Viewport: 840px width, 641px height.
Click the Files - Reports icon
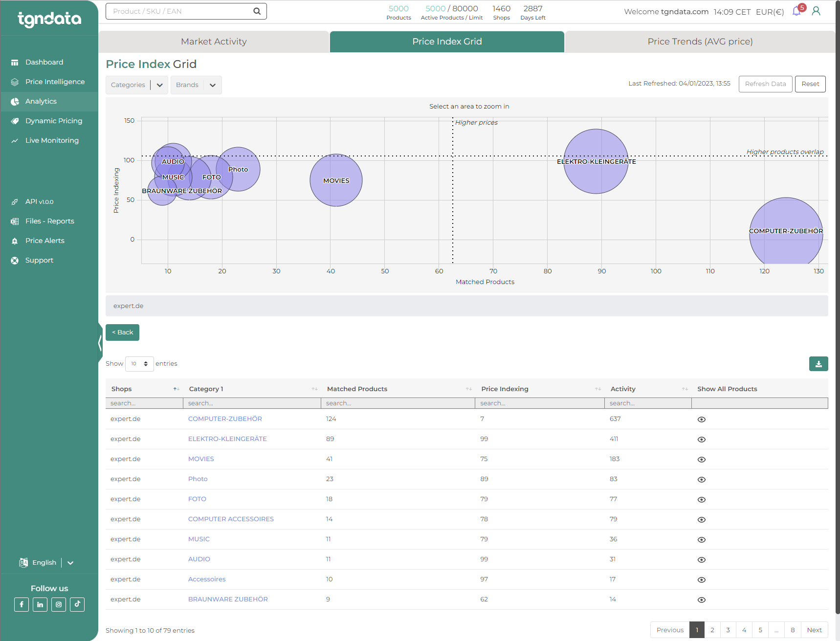pyautogui.click(x=15, y=221)
